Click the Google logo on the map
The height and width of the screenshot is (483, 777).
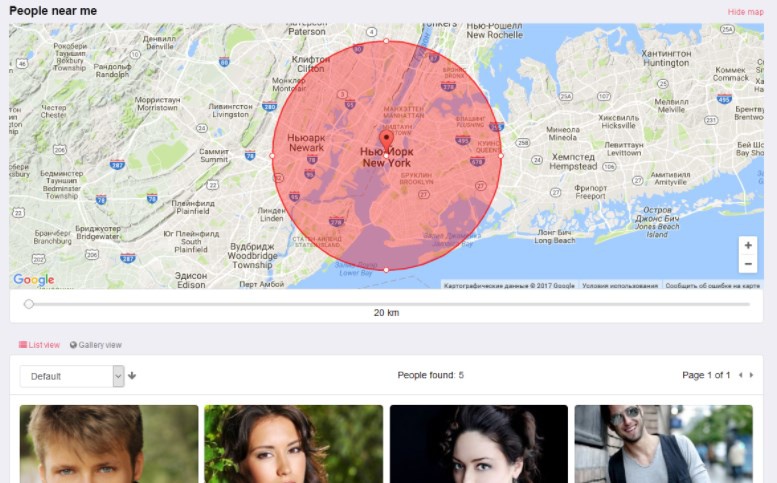coord(34,280)
